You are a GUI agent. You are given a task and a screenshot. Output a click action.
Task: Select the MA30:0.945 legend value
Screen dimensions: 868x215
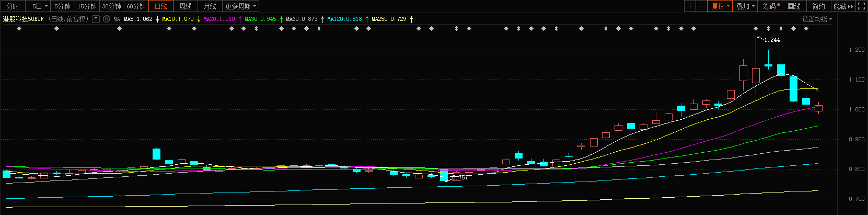tap(260, 19)
